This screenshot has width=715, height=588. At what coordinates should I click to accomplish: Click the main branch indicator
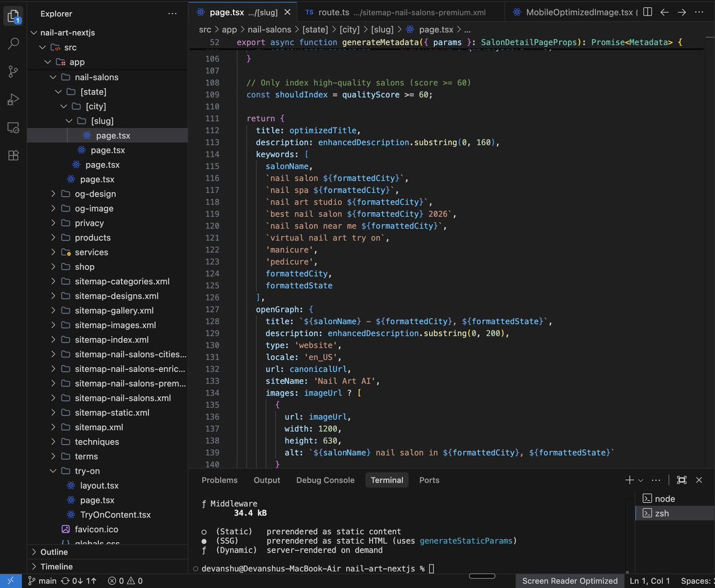coord(42,581)
